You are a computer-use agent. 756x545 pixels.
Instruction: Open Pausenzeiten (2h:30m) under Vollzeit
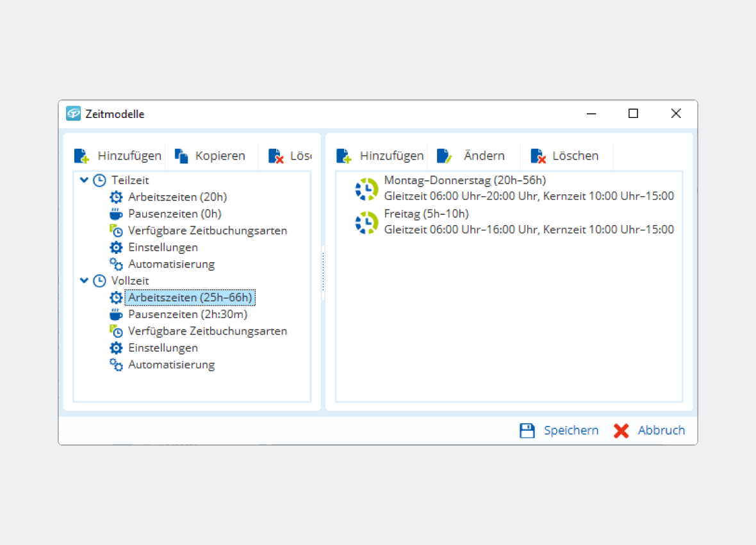coord(188,314)
